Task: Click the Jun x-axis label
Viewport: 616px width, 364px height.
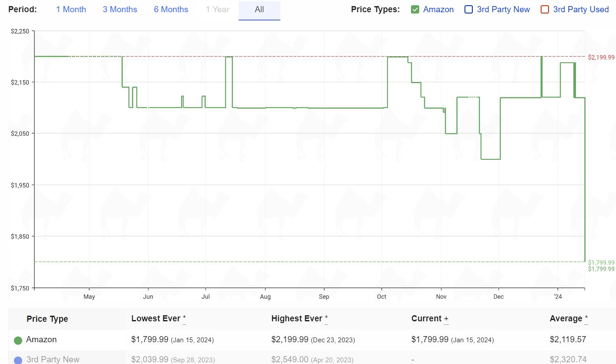Action: click(148, 297)
